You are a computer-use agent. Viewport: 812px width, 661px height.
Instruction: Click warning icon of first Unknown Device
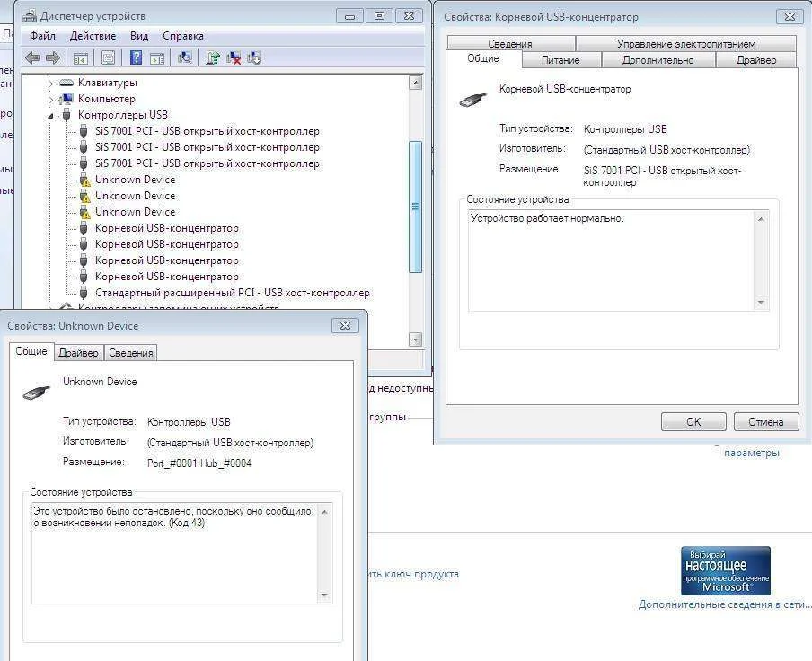click(84, 180)
